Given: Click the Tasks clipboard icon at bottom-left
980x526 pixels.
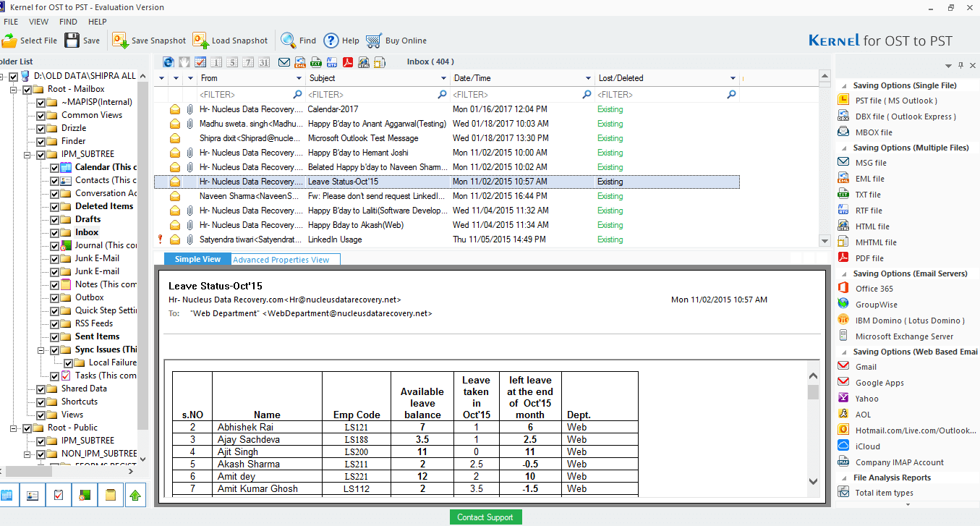Looking at the screenshot, I should 59,496.
